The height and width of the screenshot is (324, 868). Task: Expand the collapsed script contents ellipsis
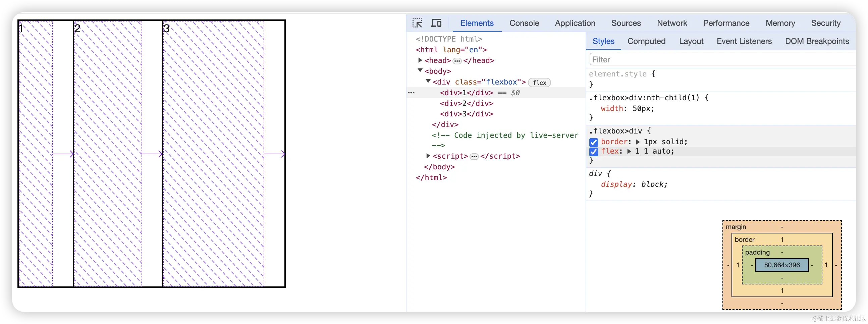(474, 157)
